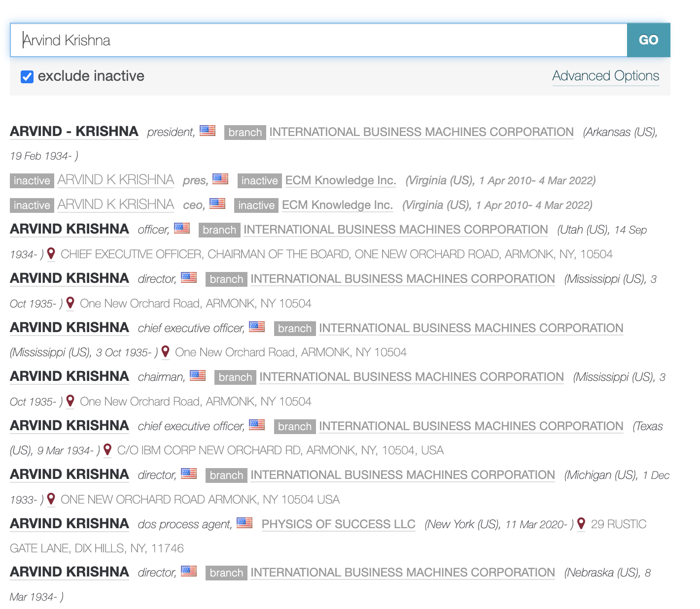Click US flag icon beside dos process agent

pos(245,522)
